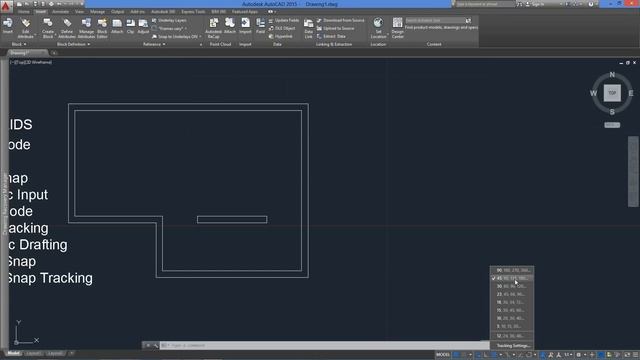640x360 pixels.
Task: Select the Clip reference tool
Action: coord(130,25)
